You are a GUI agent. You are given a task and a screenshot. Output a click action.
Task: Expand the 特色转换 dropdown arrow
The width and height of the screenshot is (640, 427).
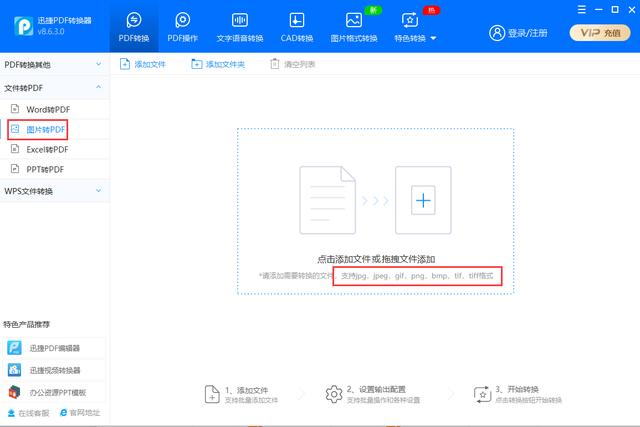(433, 38)
